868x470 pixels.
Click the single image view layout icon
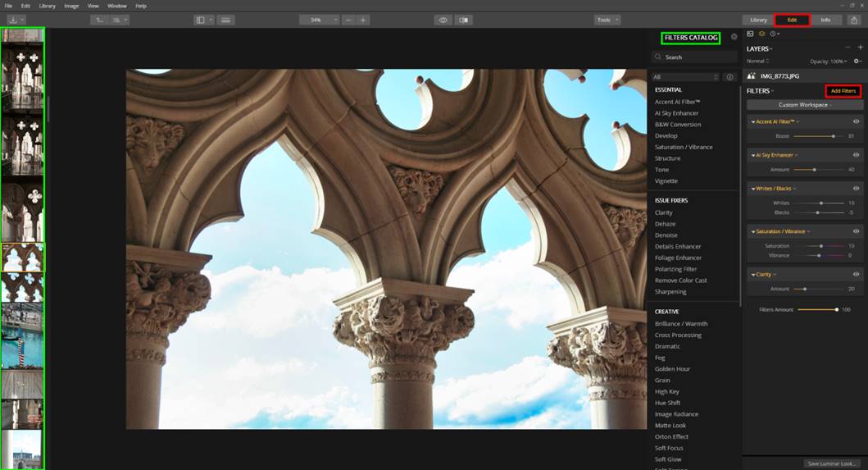[x=200, y=20]
